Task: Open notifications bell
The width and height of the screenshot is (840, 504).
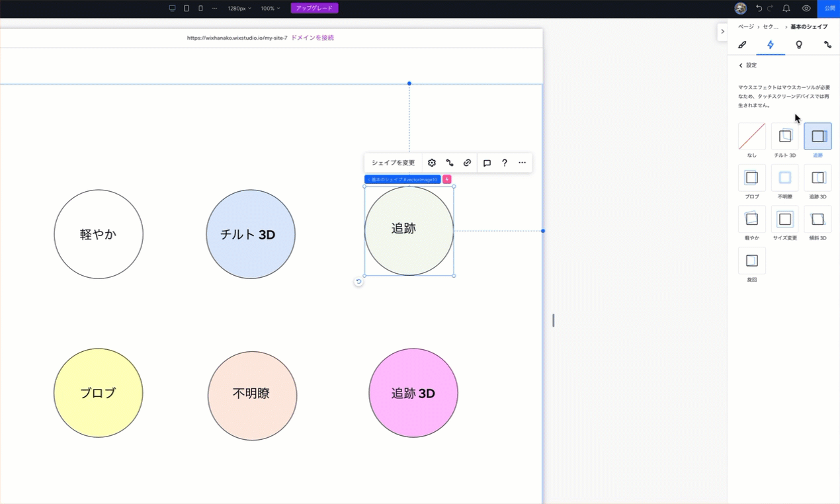Action: coord(786,9)
